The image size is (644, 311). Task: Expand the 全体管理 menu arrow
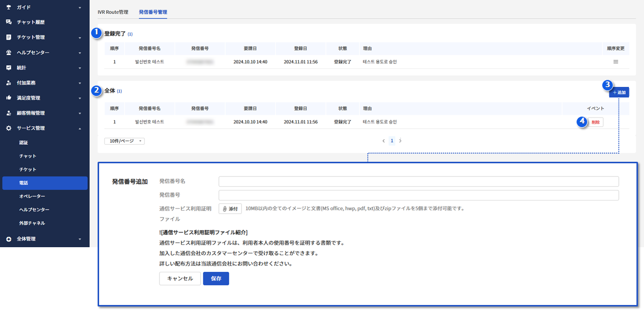point(79,239)
